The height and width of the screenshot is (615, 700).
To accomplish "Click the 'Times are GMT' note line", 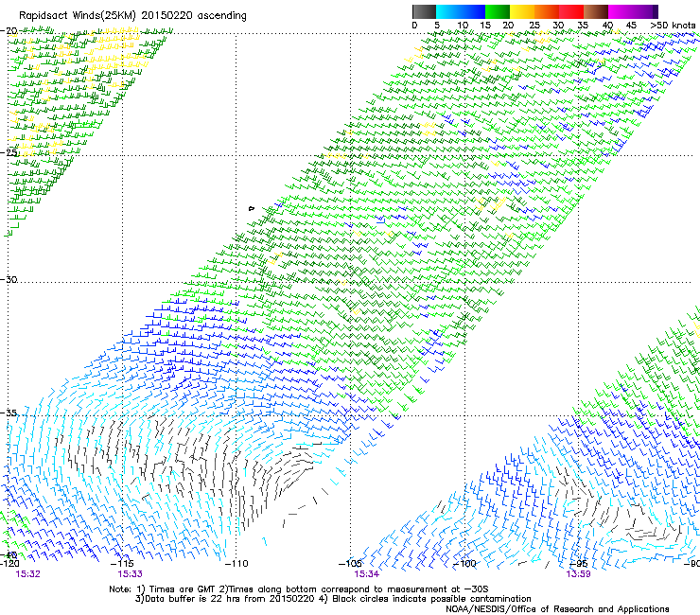I will tap(299, 589).
